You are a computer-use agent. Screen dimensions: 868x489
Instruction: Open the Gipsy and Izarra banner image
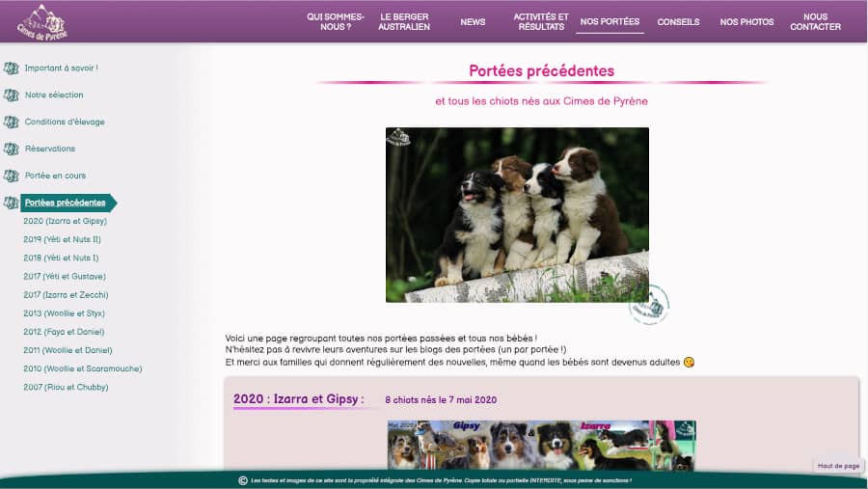[541, 445]
